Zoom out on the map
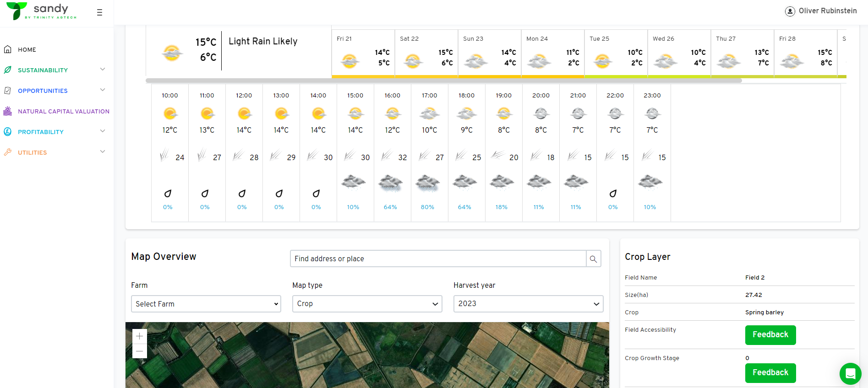 [140, 351]
